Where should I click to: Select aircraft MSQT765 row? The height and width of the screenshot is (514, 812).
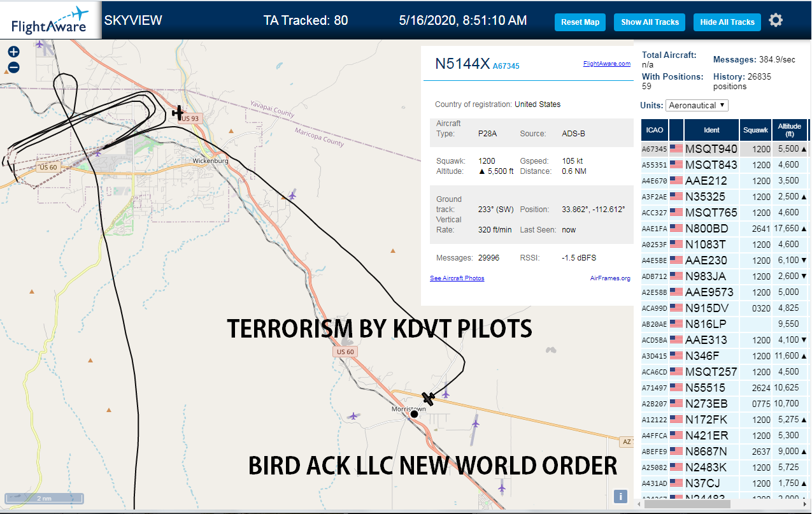(725, 213)
